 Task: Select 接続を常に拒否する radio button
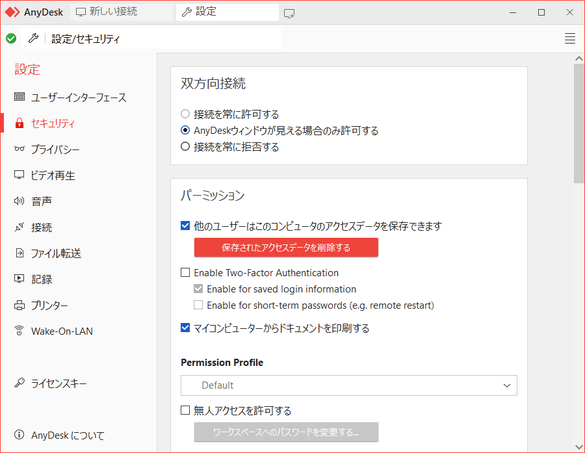(x=185, y=146)
